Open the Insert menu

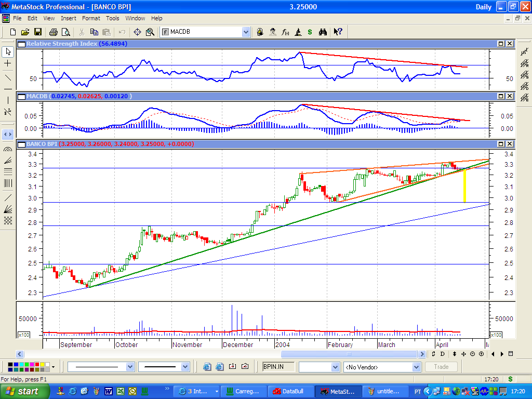click(x=69, y=18)
